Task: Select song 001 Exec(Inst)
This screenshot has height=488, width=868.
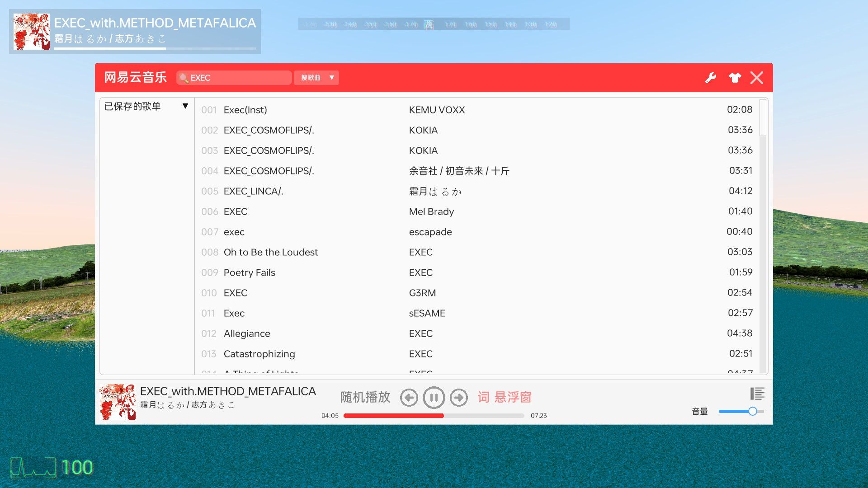Action: click(x=477, y=110)
